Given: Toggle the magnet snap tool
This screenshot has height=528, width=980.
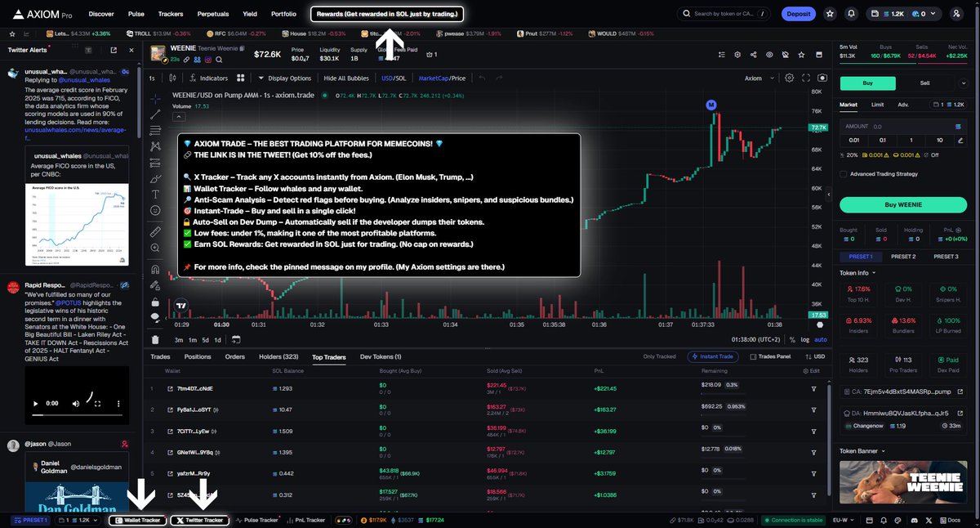Looking at the screenshot, I should click(x=155, y=269).
